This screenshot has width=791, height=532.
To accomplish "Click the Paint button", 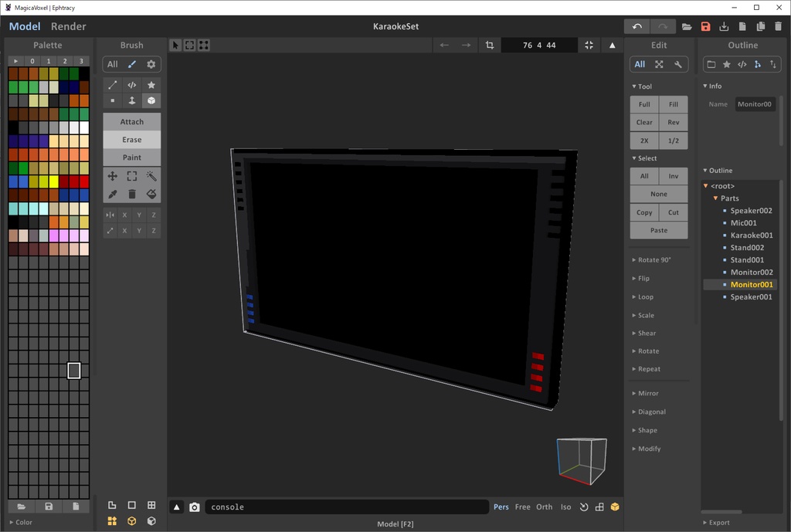I will click(x=131, y=158).
